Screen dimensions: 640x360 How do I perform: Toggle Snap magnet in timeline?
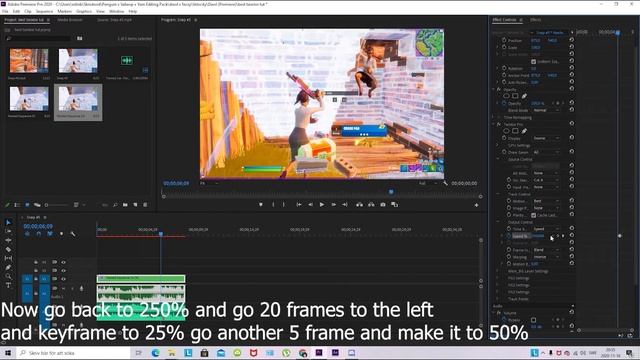click(x=38, y=234)
